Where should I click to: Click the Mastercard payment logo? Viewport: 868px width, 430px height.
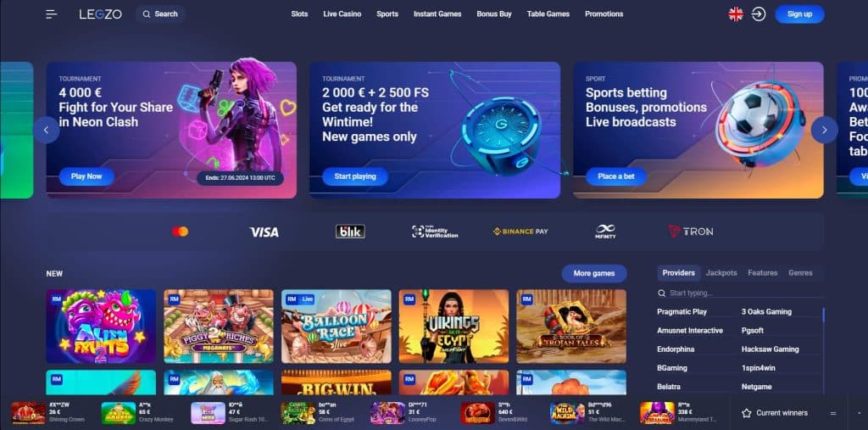tap(180, 232)
